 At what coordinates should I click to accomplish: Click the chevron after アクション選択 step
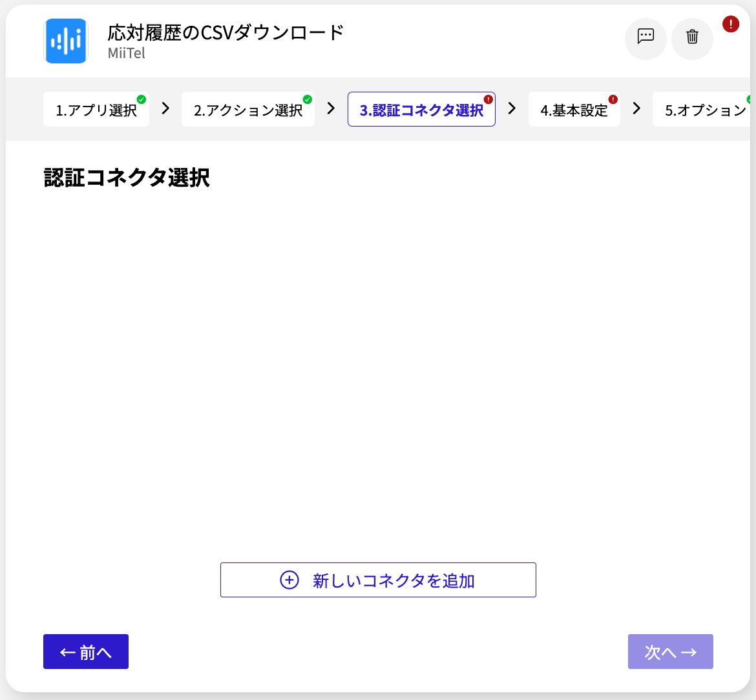pyautogui.click(x=331, y=108)
